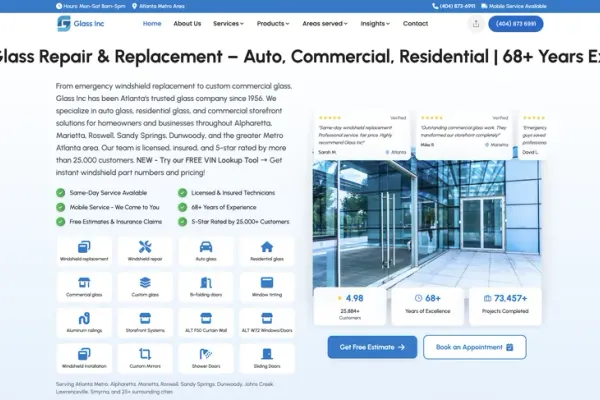Viewport: 600px width, 400px height.
Task: Go to the Home page
Action: (152, 24)
